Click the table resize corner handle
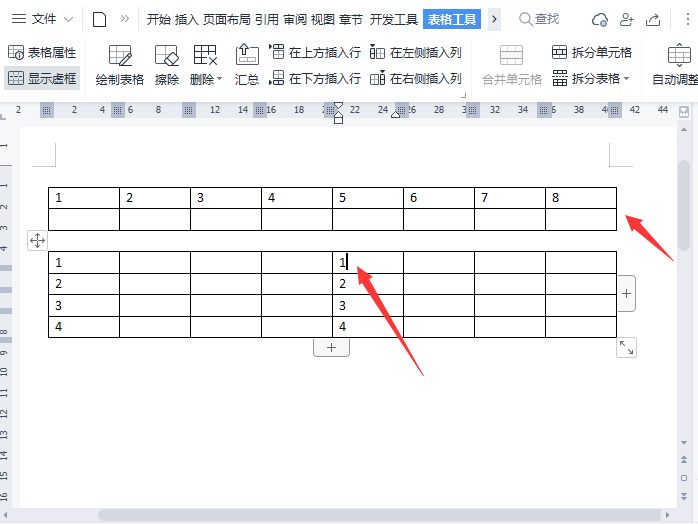698x524 pixels. [x=626, y=347]
